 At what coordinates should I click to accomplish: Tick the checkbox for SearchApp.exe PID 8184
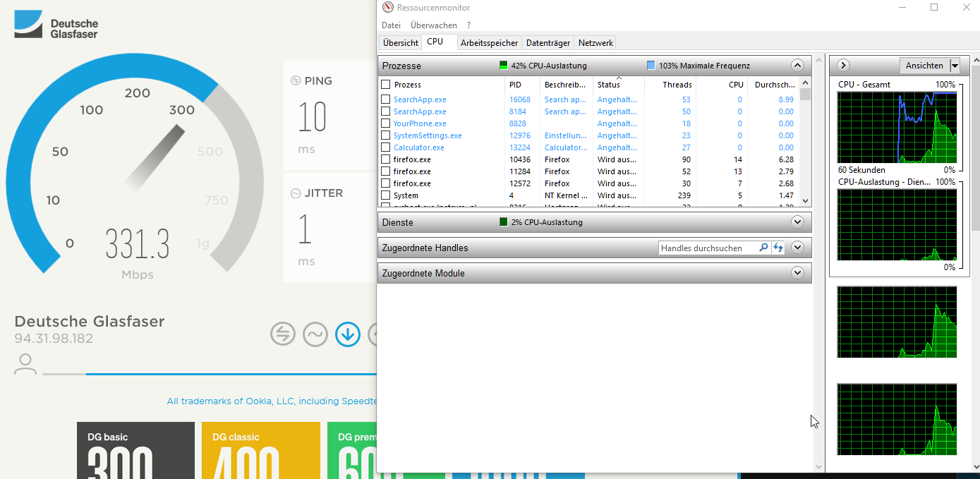386,111
